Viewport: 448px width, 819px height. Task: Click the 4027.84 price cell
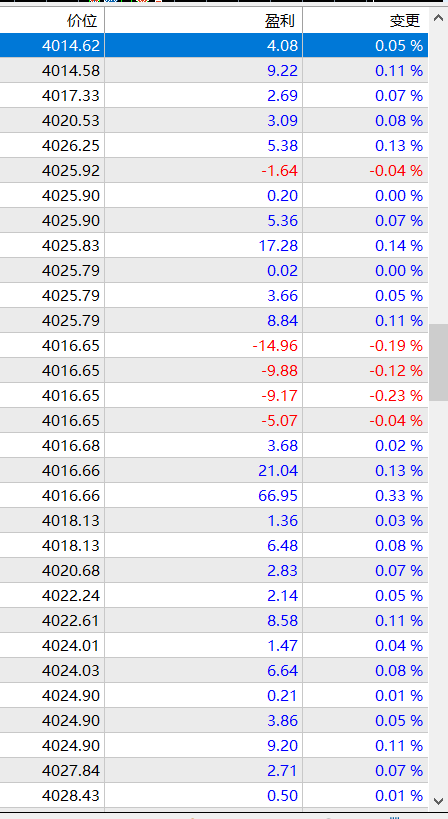[x=52, y=770]
